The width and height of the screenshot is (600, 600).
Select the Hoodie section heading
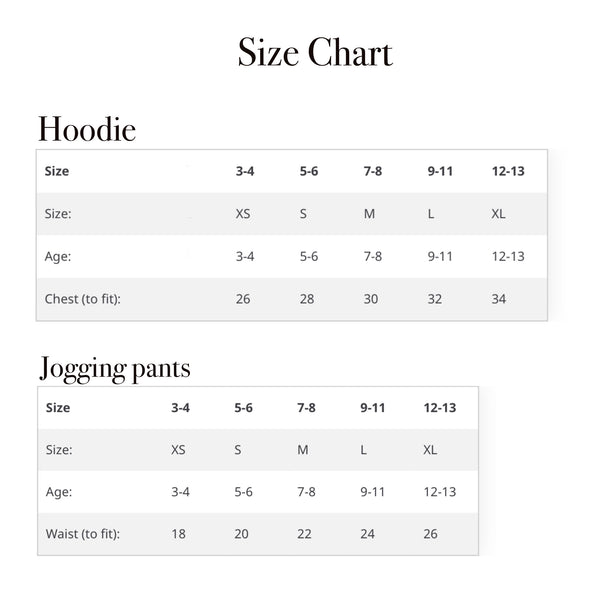click(87, 129)
